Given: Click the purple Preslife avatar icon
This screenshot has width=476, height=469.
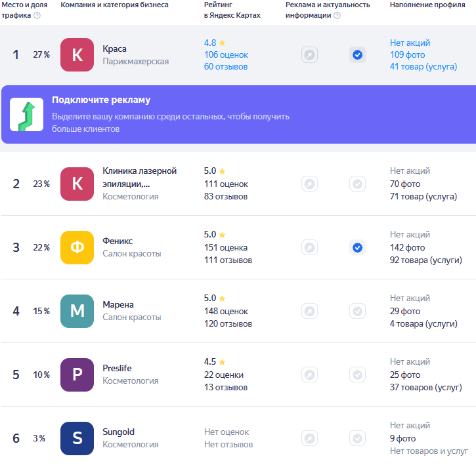Looking at the screenshot, I should pyautogui.click(x=77, y=375).
